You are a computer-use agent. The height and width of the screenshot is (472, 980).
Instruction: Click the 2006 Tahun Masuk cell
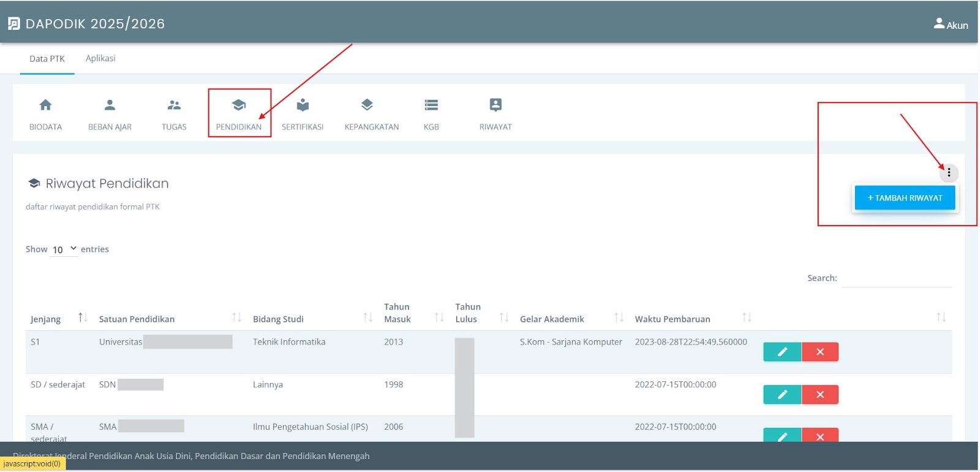pos(394,427)
